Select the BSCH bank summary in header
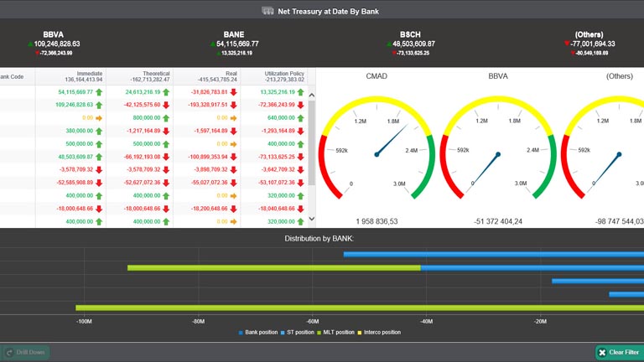The image size is (644, 362). click(x=410, y=43)
